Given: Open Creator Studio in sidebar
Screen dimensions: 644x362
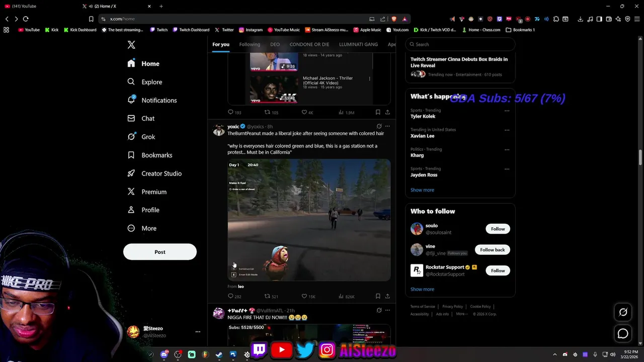Looking at the screenshot, I should (154, 173).
